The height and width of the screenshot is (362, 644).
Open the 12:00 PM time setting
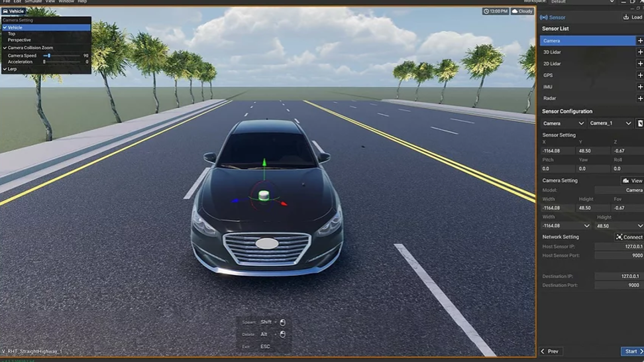(496, 11)
